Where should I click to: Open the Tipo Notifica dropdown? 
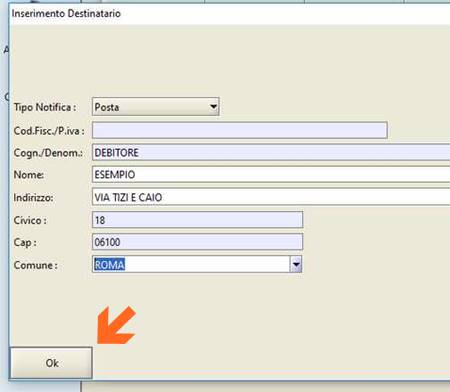click(155, 107)
